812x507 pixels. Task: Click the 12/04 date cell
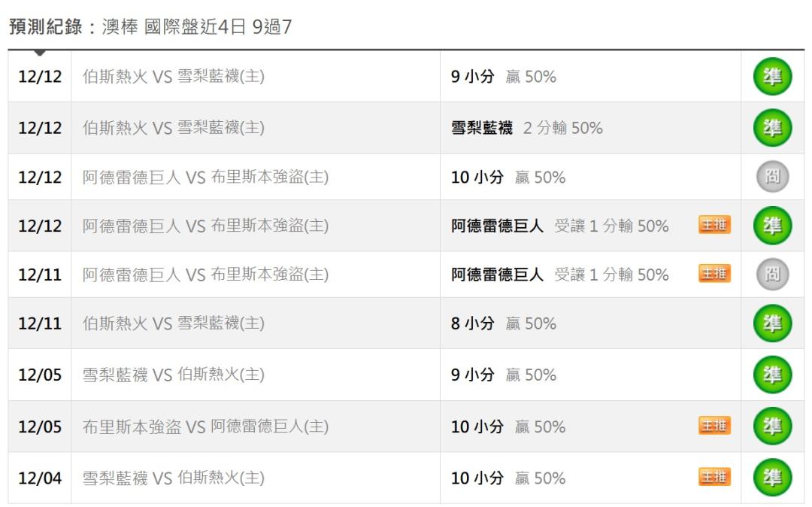(40, 478)
